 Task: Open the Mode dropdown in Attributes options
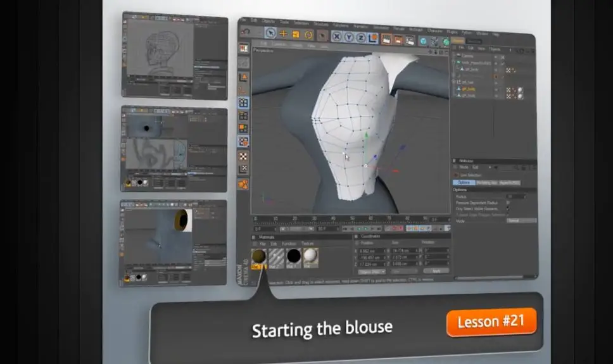(x=522, y=220)
